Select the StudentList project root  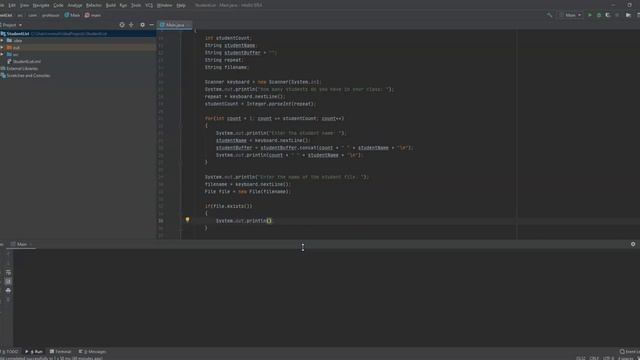(78, 34)
